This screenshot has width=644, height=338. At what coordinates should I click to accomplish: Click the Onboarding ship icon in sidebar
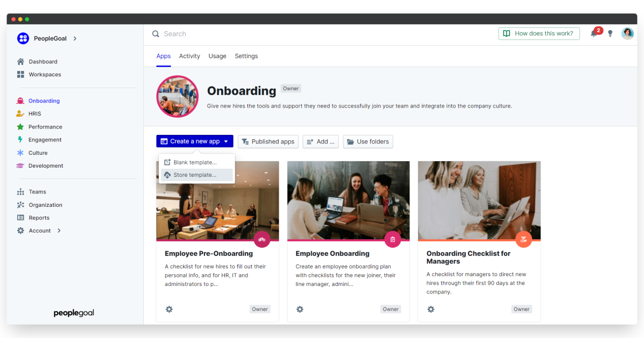[x=20, y=100]
